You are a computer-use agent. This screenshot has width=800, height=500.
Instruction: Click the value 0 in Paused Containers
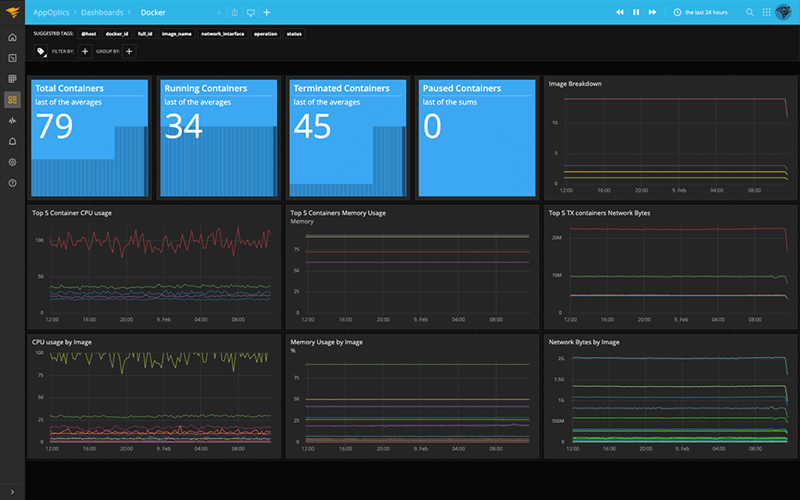(432, 126)
